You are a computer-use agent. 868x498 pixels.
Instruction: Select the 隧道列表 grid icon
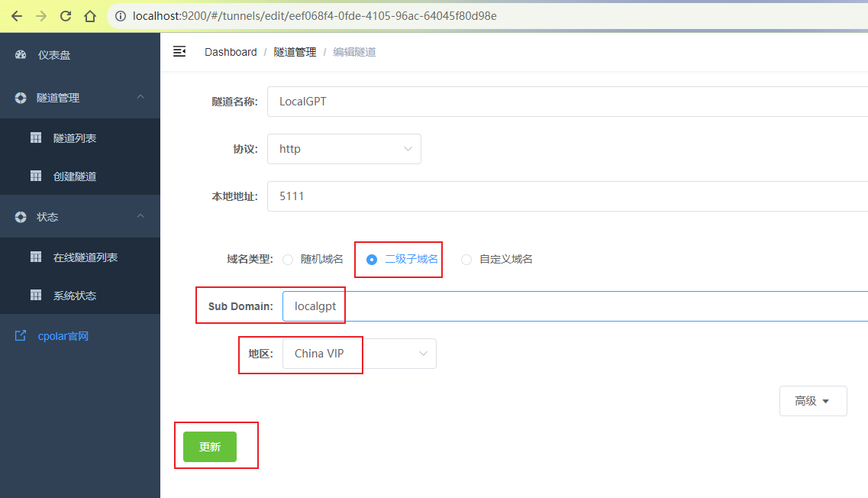pyautogui.click(x=35, y=137)
